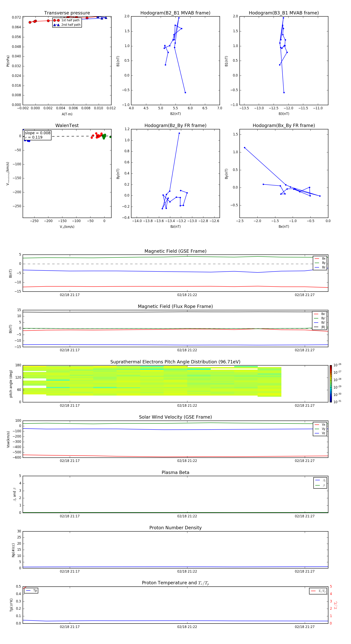Click the "Magnetic Field (GSE Frame)" title
351x644 pixels.
[175, 251]
